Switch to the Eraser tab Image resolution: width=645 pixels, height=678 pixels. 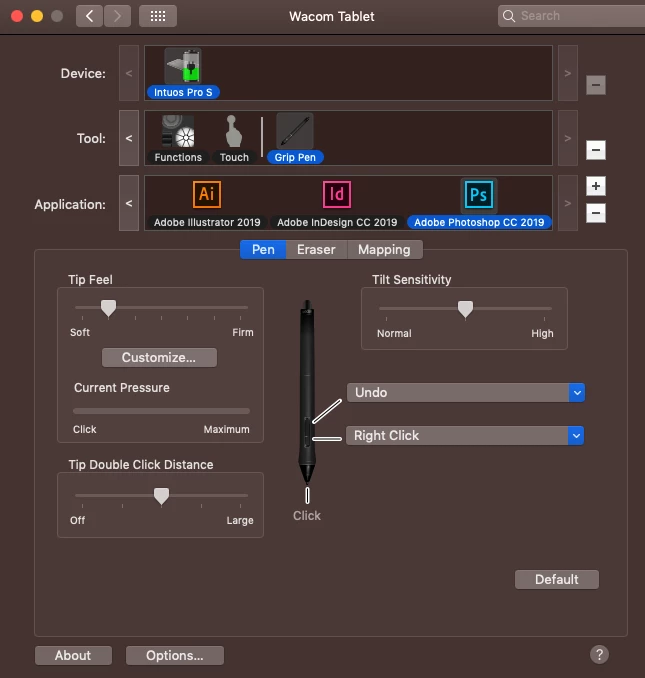click(316, 249)
